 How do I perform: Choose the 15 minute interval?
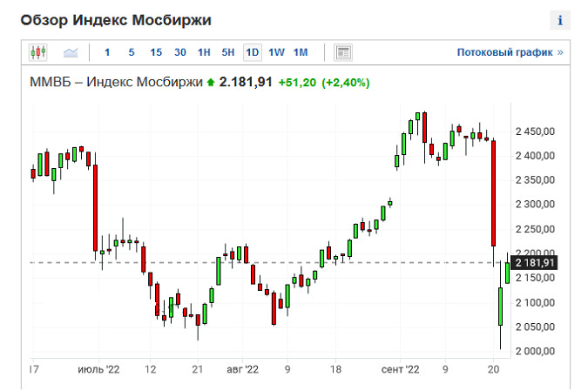[156, 52]
